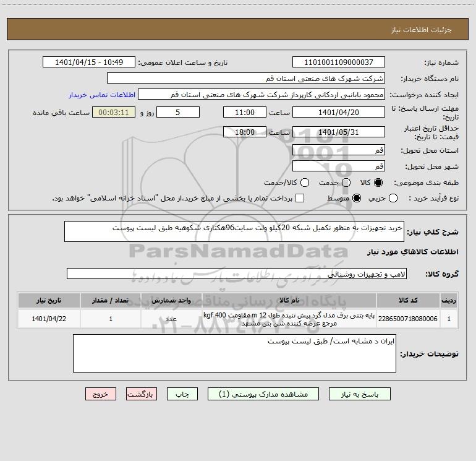Choose the متوسط purchase type radio
The width and height of the screenshot is (476, 461).
[x=357, y=198]
